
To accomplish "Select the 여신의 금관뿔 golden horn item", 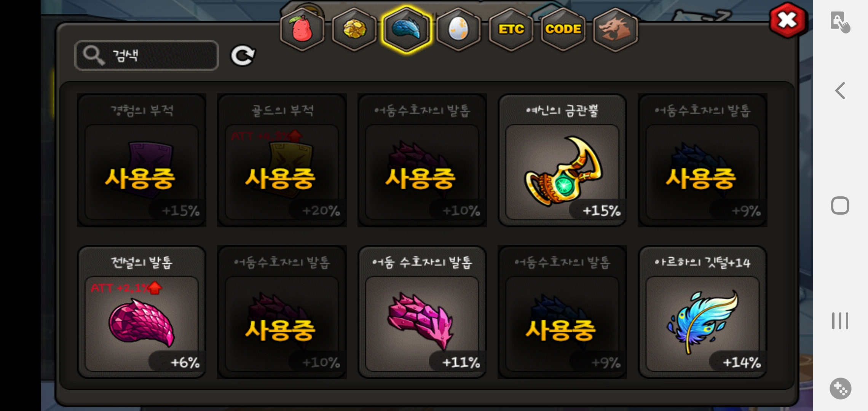I will coord(562,160).
